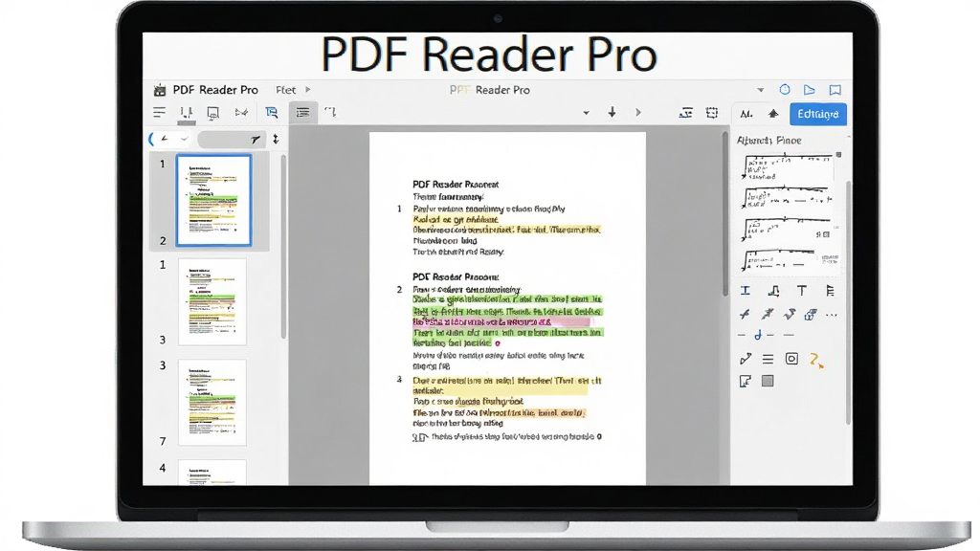980x551 pixels.
Task: Go forward with the right chevron icon
Action: coord(638,113)
